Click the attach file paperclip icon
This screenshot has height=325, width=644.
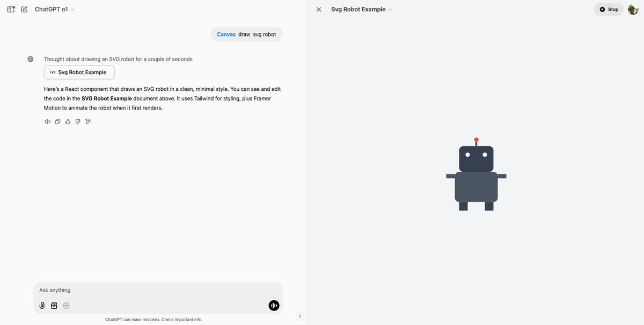point(42,305)
